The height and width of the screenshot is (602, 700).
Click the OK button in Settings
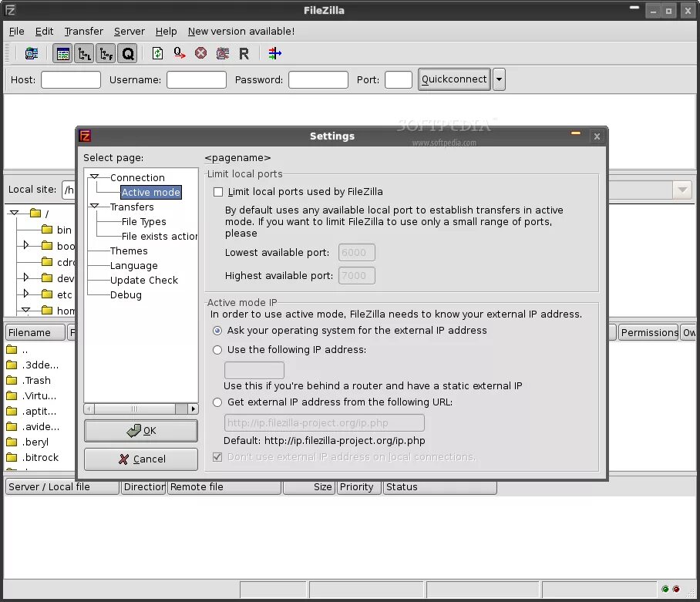[140, 431]
